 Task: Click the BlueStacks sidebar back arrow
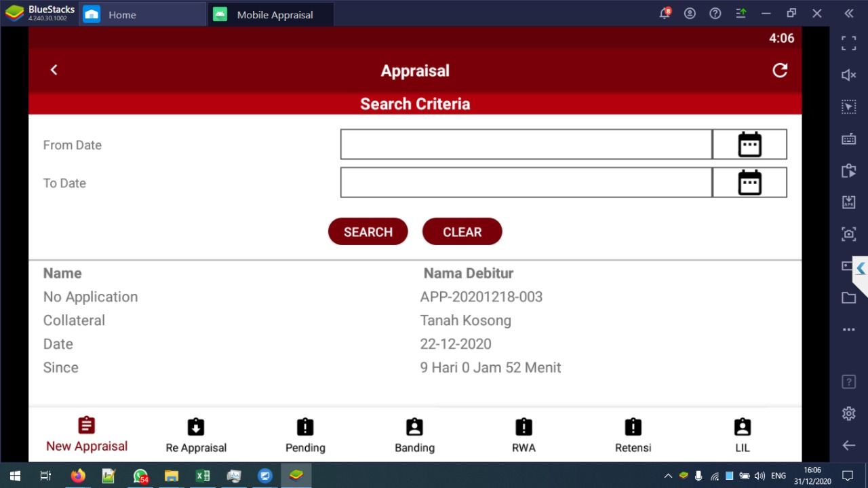848,445
